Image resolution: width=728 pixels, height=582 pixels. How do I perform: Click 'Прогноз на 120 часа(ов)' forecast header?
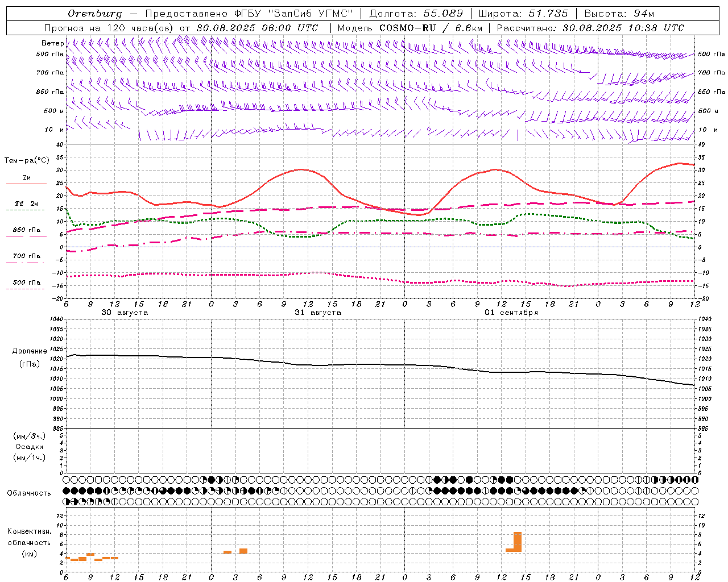tap(109, 28)
